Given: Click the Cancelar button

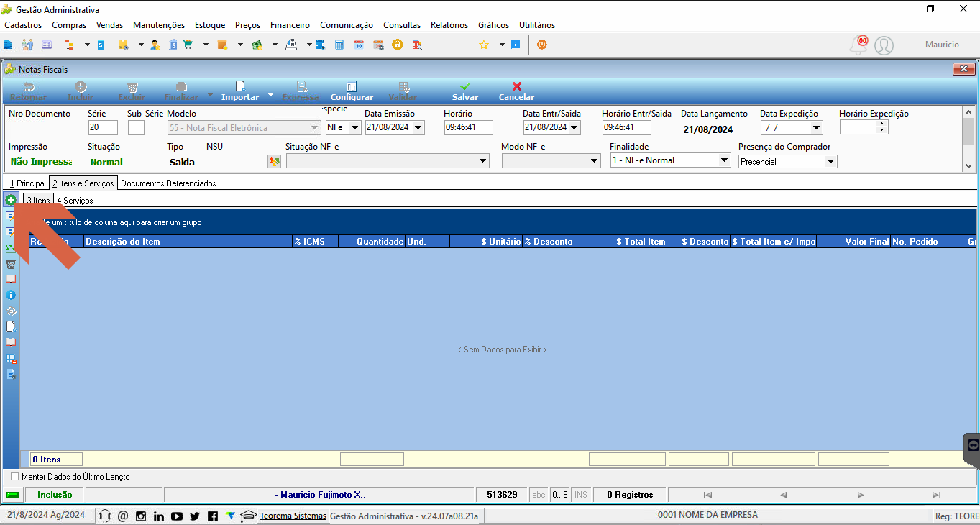Looking at the screenshot, I should (516, 91).
